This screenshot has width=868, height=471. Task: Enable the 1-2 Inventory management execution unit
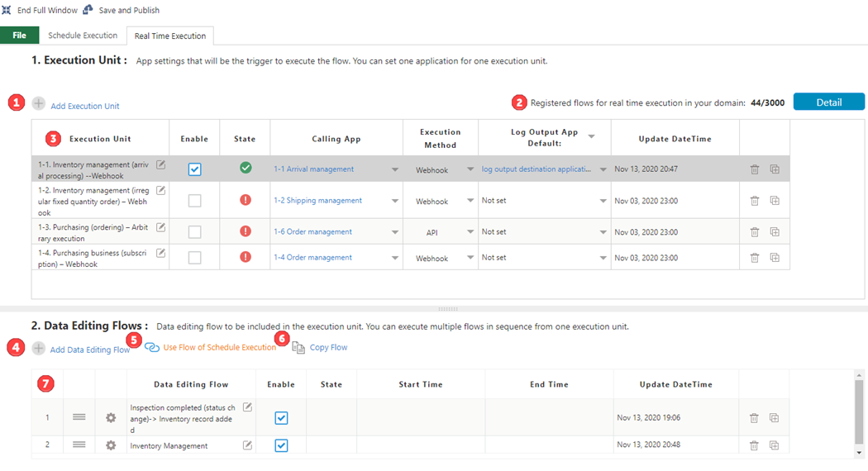(x=194, y=200)
